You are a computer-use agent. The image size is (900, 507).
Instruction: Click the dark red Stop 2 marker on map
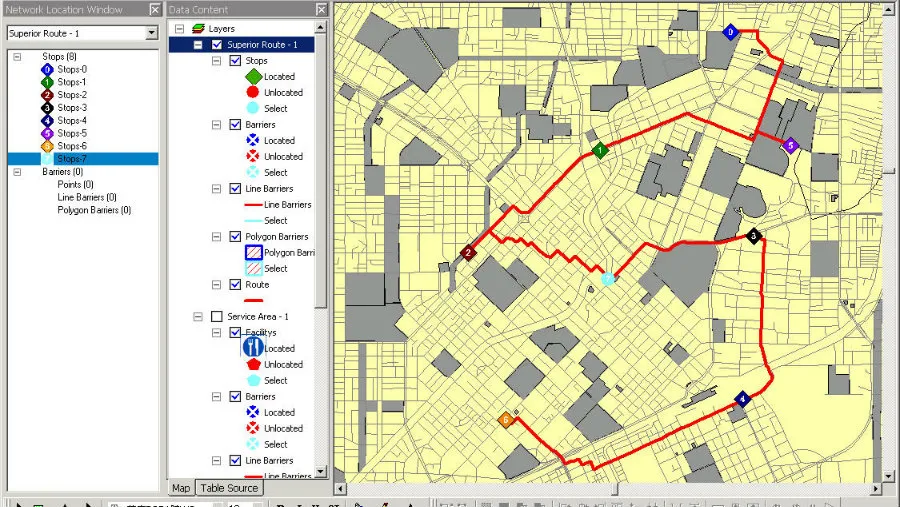468,253
